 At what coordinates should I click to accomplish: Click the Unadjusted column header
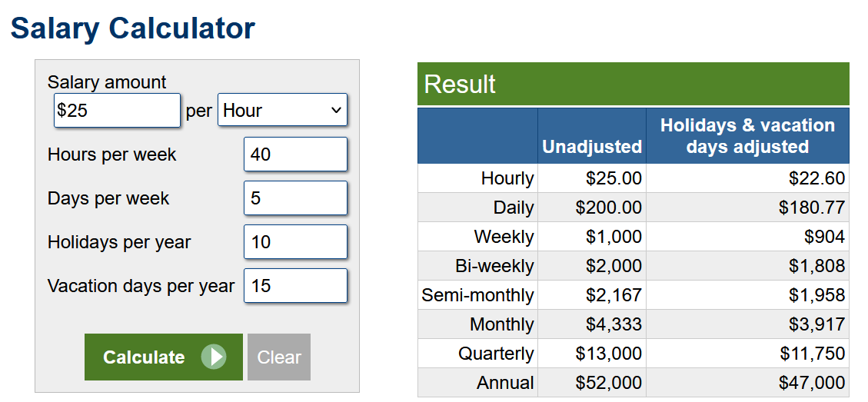(591, 146)
